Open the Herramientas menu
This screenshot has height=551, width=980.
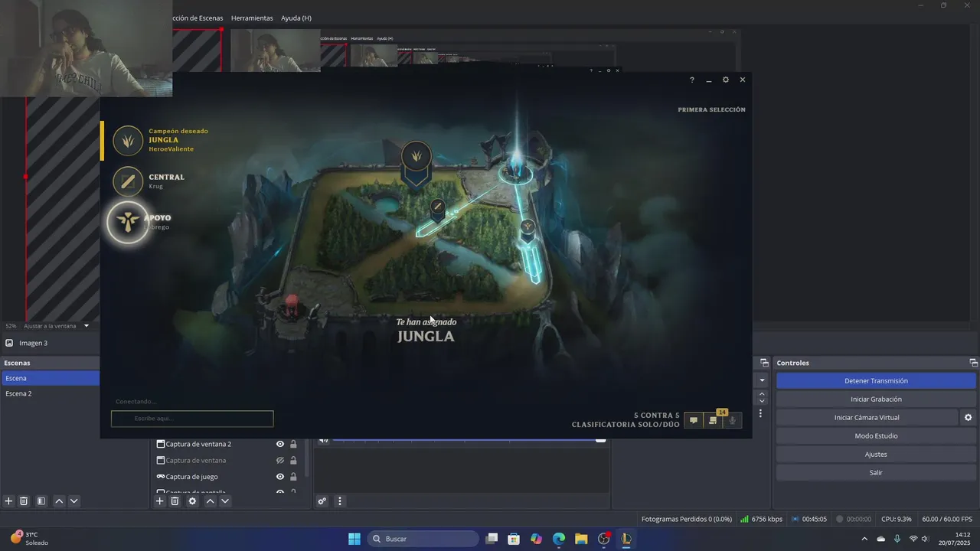(x=252, y=18)
